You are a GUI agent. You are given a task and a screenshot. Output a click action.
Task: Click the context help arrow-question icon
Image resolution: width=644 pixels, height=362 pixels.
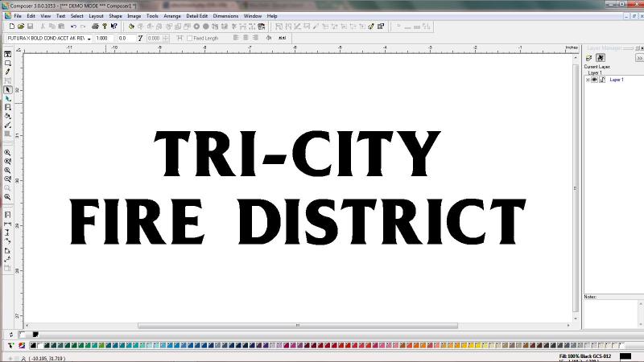pyautogui.click(x=114, y=27)
